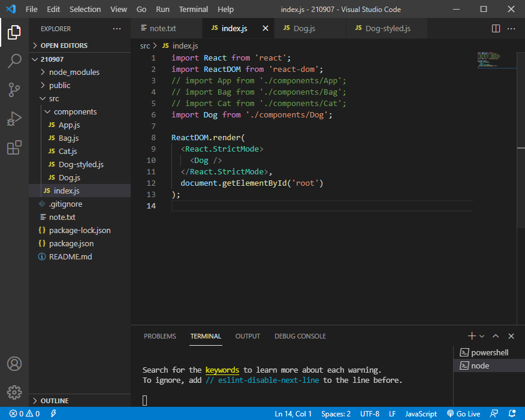Click the Go Live status bar button
Screen dimensions: 525x420
[x=463, y=413]
